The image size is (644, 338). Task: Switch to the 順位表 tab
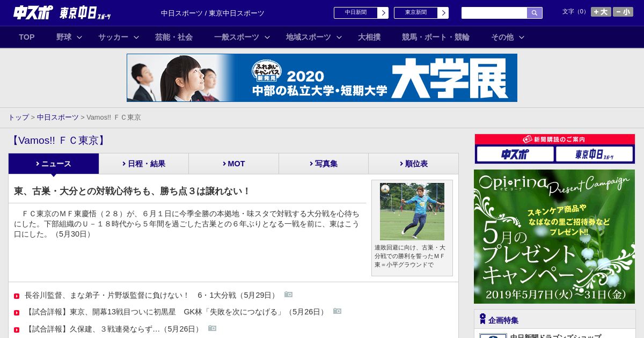pyautogui.click(x=414, y=164)
